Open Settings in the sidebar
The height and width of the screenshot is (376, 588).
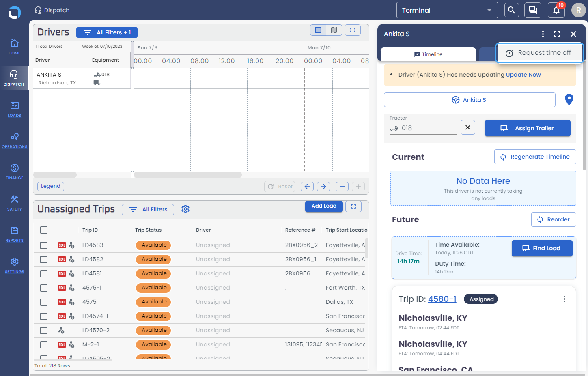(x=14, y=265)
